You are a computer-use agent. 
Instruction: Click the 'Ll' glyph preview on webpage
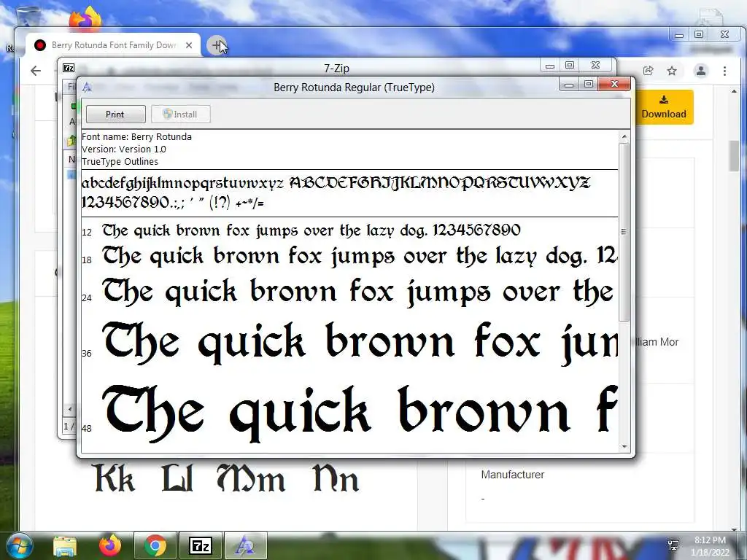tap(178, 478)
